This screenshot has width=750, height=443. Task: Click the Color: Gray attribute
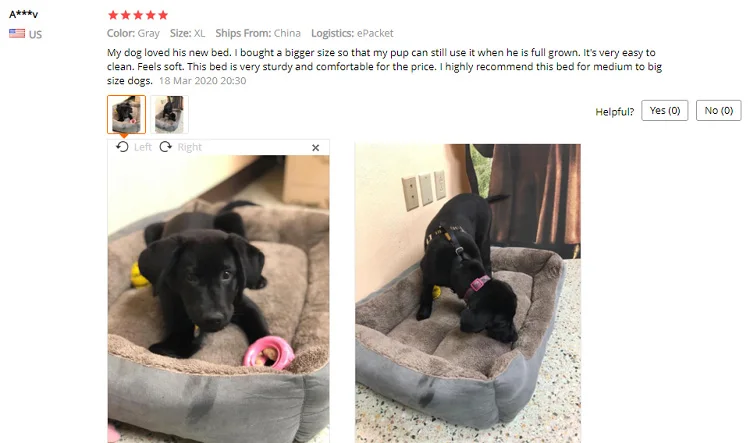133,33
